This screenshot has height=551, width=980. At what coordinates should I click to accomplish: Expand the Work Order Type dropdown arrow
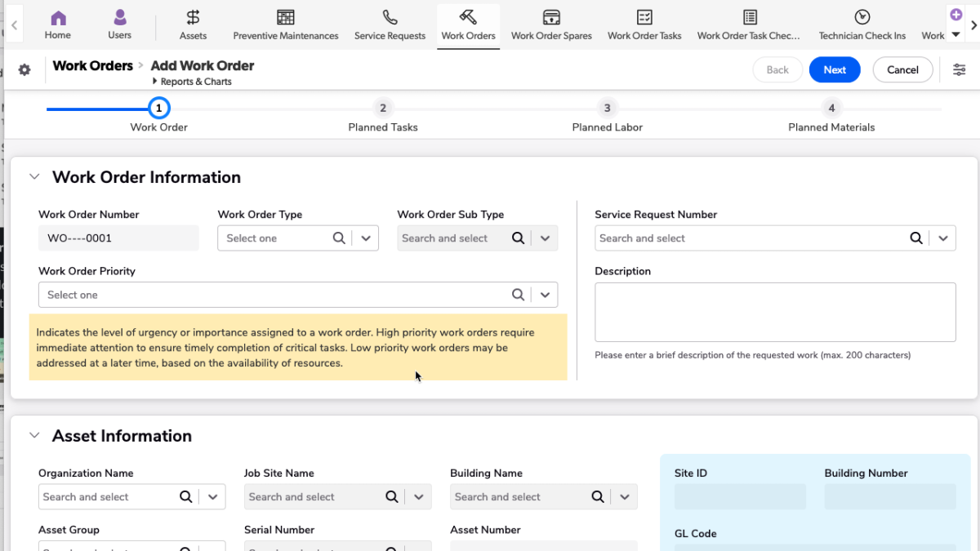click(366, 238)
